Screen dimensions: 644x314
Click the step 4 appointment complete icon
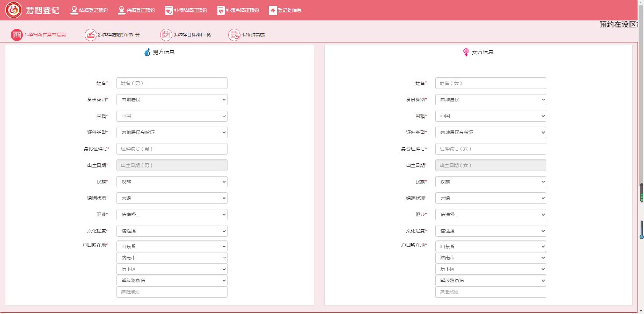tap(233, 35)
